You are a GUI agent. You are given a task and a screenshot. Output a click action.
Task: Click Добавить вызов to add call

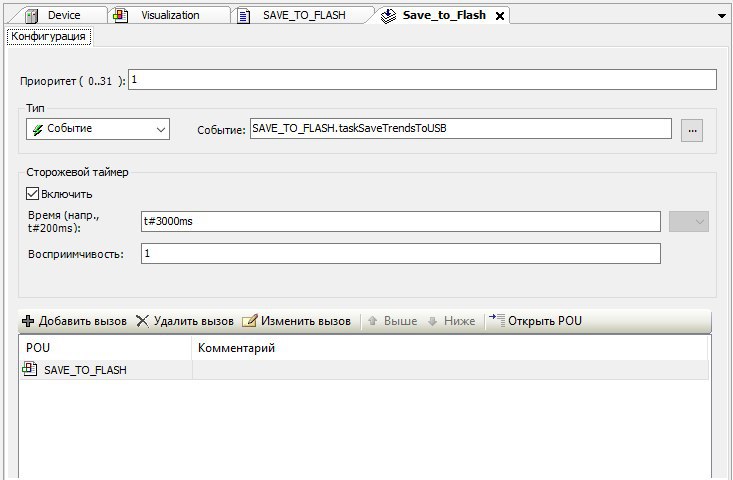[x=74, y=321]
